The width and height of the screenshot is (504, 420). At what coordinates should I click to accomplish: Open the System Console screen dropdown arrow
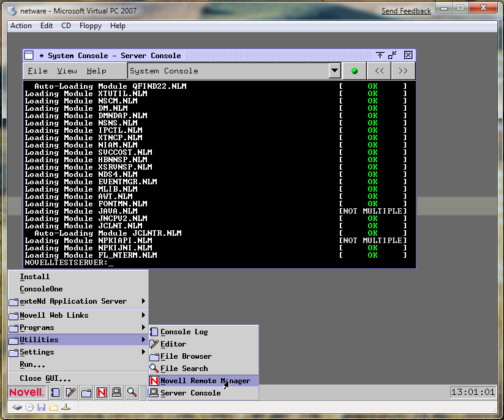coord(334,70)
